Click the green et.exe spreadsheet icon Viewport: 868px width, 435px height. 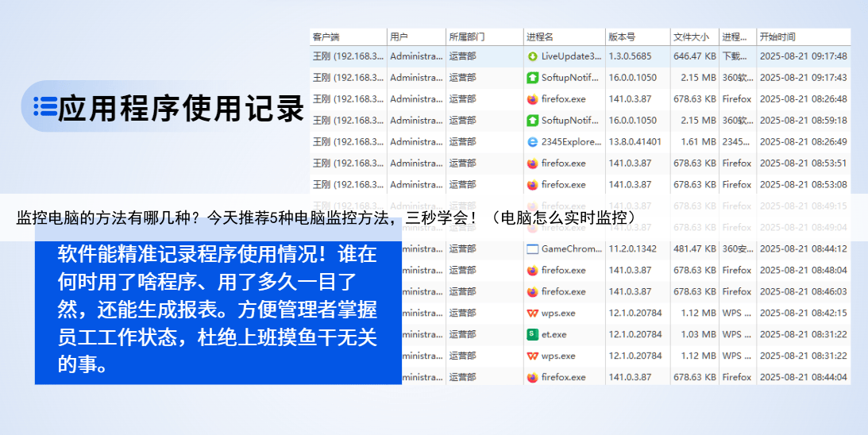pos(532,334)
